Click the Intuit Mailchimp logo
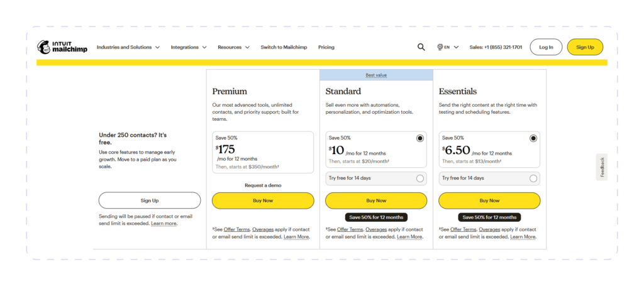 (x=62, y=47)
